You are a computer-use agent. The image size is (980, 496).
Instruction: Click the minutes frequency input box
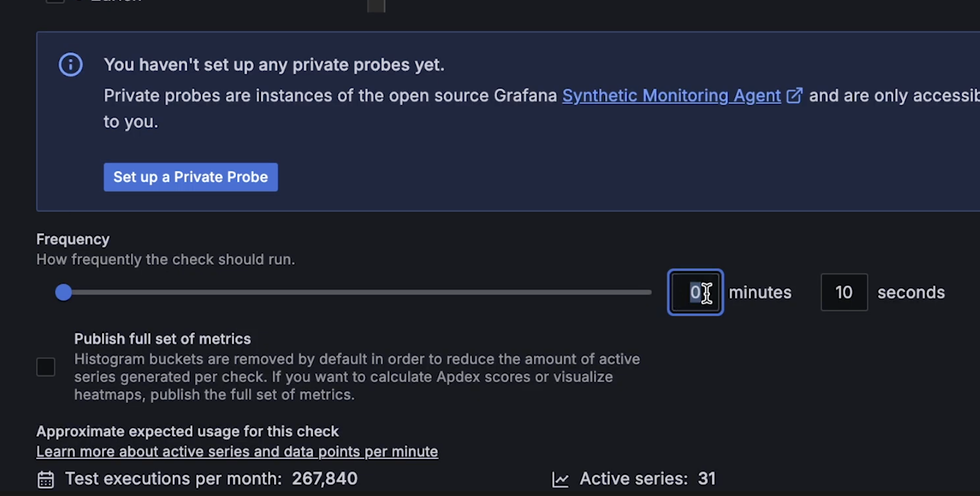[695, 292]
